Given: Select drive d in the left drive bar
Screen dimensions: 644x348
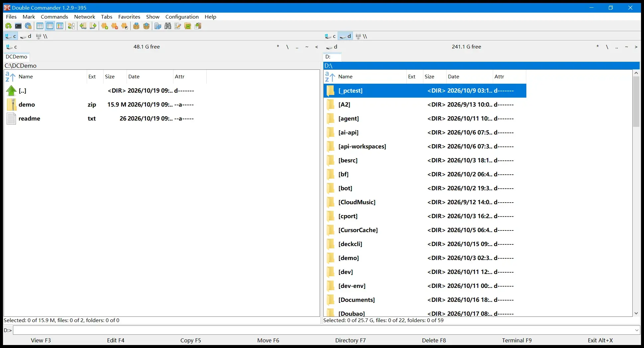Looking at the screenshot, I should [x=26, y=36].
